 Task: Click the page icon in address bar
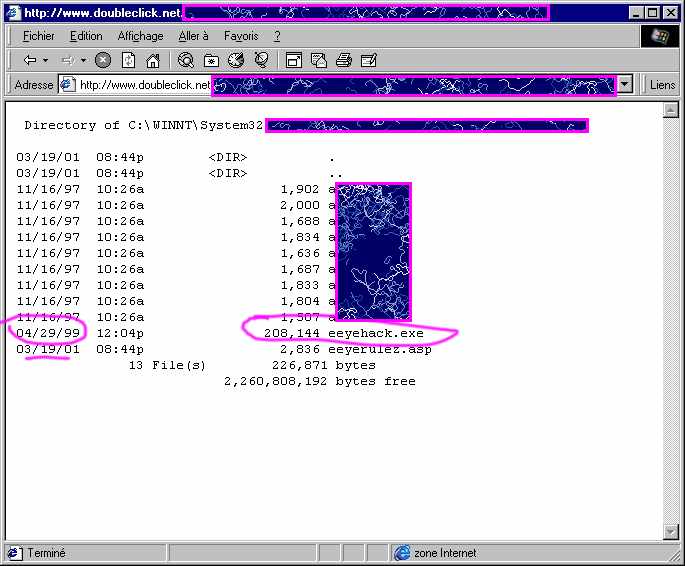coord(68,84)
